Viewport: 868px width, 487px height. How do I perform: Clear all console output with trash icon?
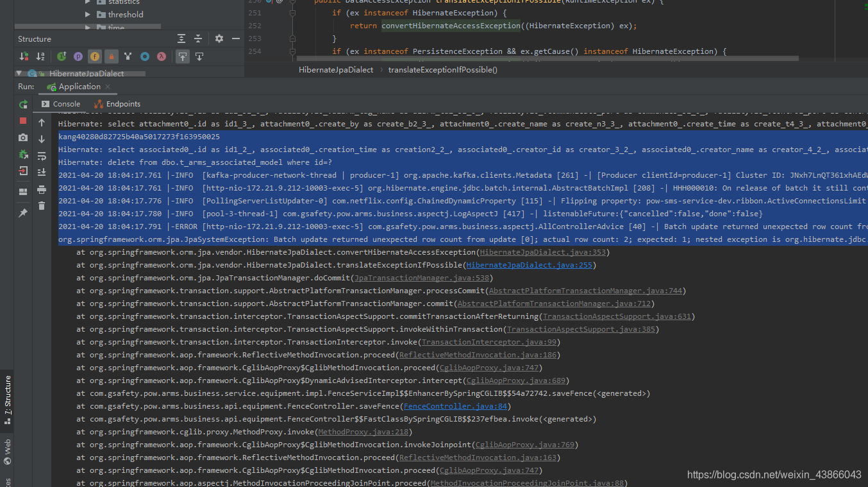pos(42,206)
